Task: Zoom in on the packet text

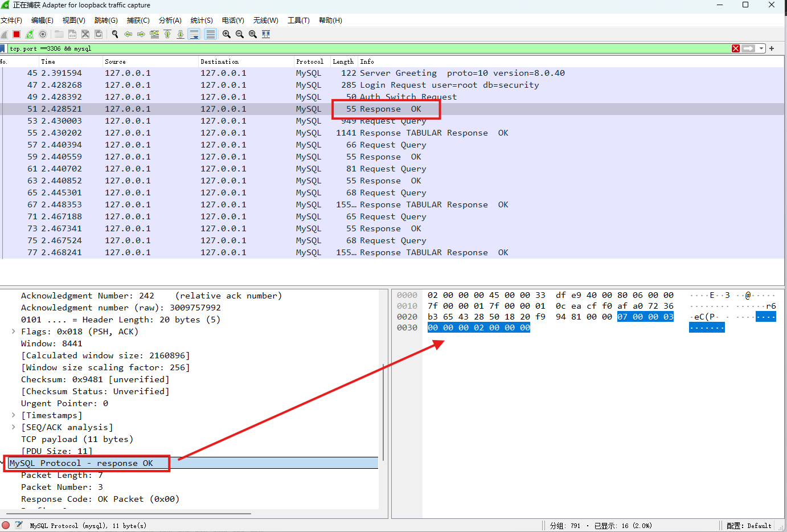Action: tap(227, 34)
